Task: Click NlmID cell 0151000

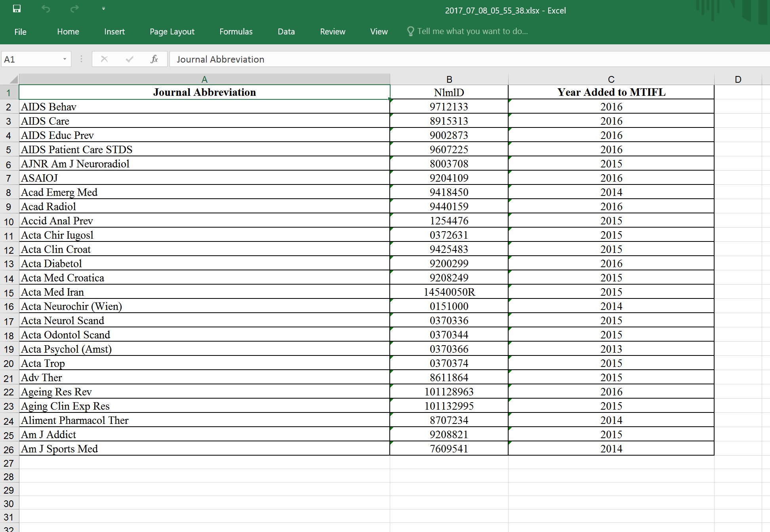Action: (x=449, y=306)
